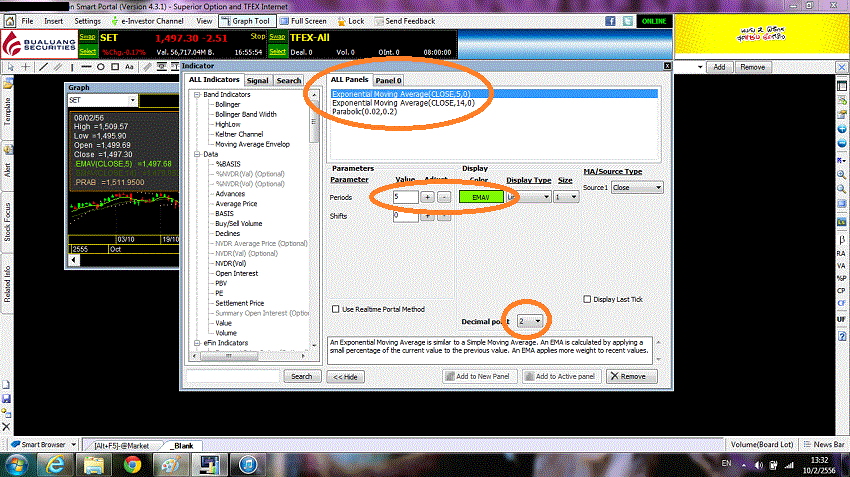Click Add to Active panel button

(x=561, y=376)
